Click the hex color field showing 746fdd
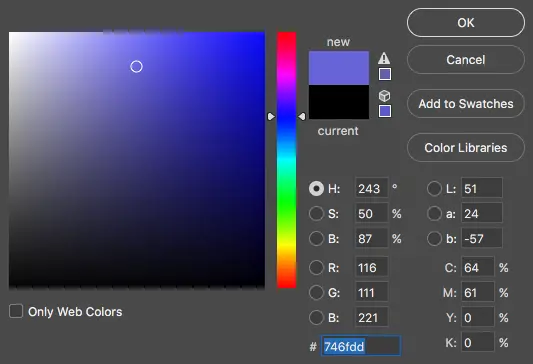Image resolution: width=533 pixels, height=364 pixels. [x=361, y=346]
